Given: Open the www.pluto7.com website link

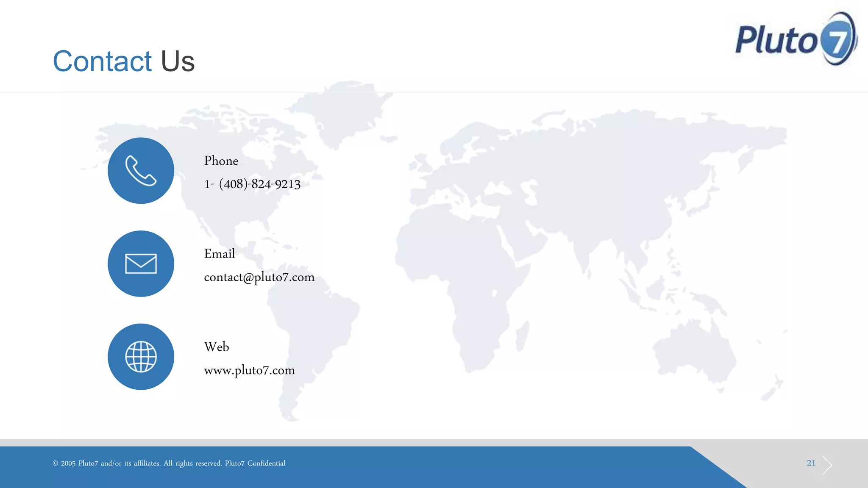Looking at the screenshot, I should 249,370.
